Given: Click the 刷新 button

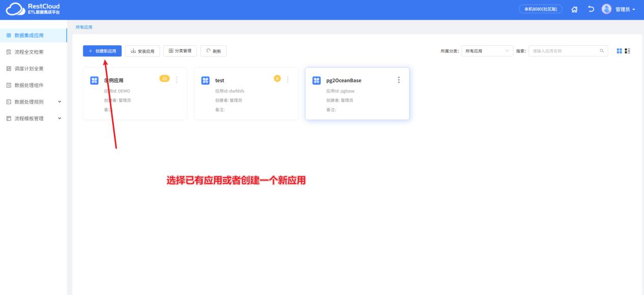Looking at the screenshot, I should pos(213,51).
